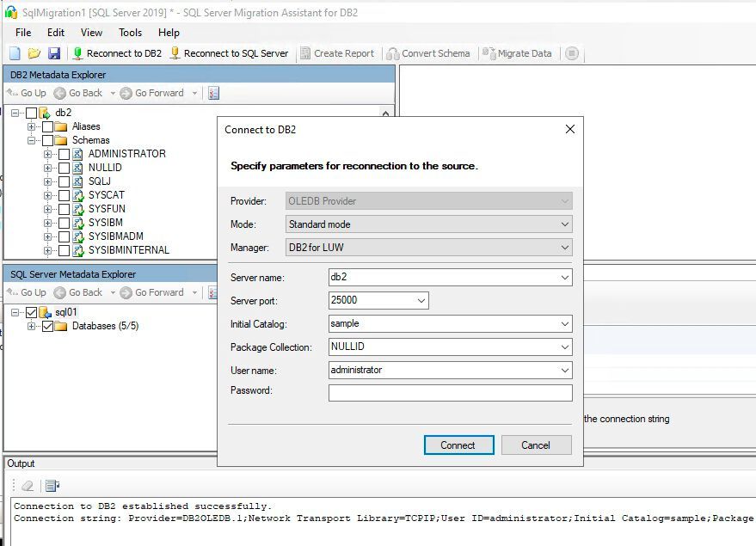Image resolution: width=756 pixels, height=546 pixels.
Task: Click inside the Password input field
Action: (x=452, y=392)
